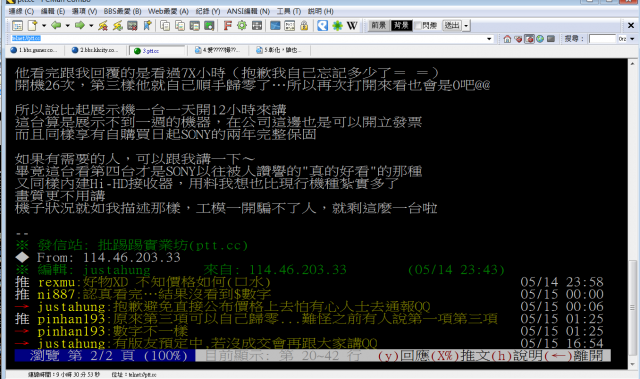Click the scrollbar up arrow
The height and width of the screenshot is (379, 640).
(632, 64)
